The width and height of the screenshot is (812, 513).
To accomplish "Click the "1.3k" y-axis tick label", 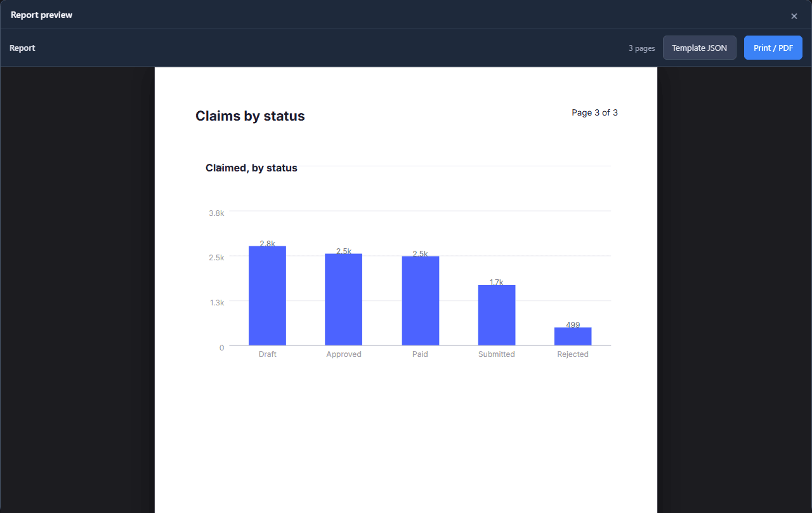I will [216, 303].
